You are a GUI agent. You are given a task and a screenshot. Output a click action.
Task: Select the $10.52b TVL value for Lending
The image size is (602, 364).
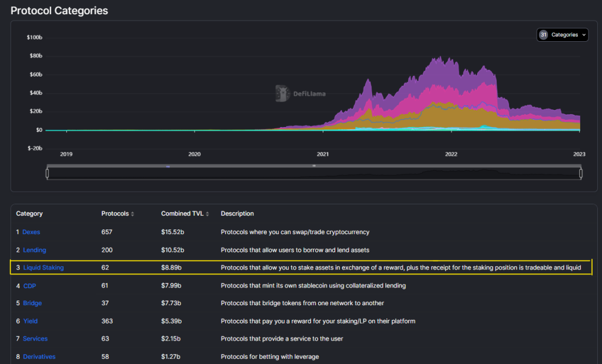click(172, 250)
